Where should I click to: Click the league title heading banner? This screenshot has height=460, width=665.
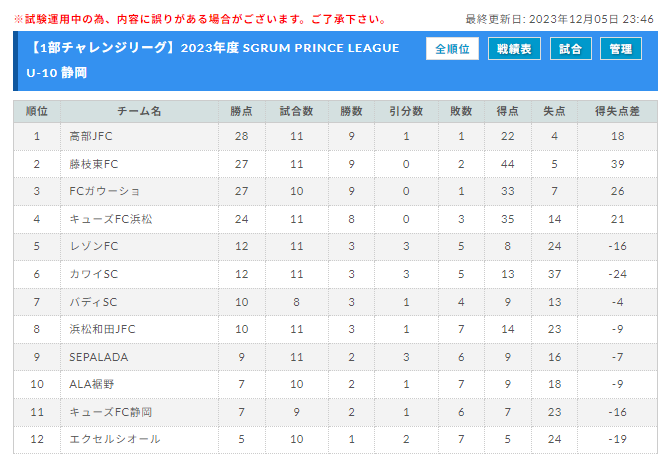(213, 60)
